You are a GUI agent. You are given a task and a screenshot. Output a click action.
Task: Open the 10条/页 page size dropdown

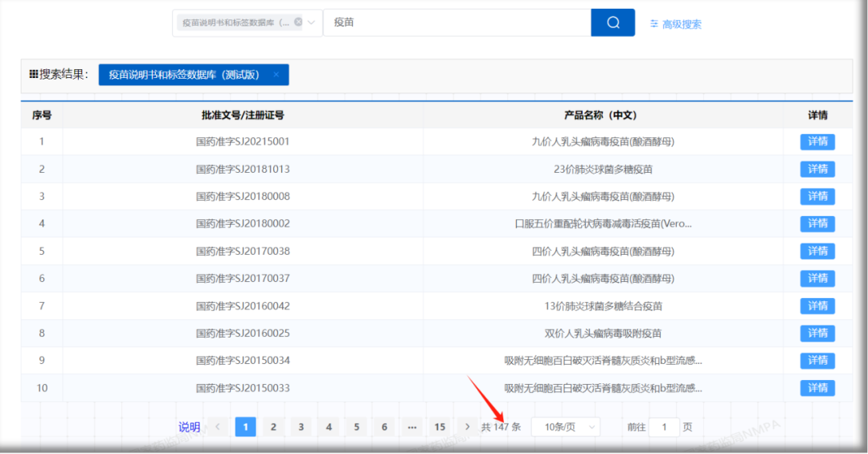[x=565, y=427]
